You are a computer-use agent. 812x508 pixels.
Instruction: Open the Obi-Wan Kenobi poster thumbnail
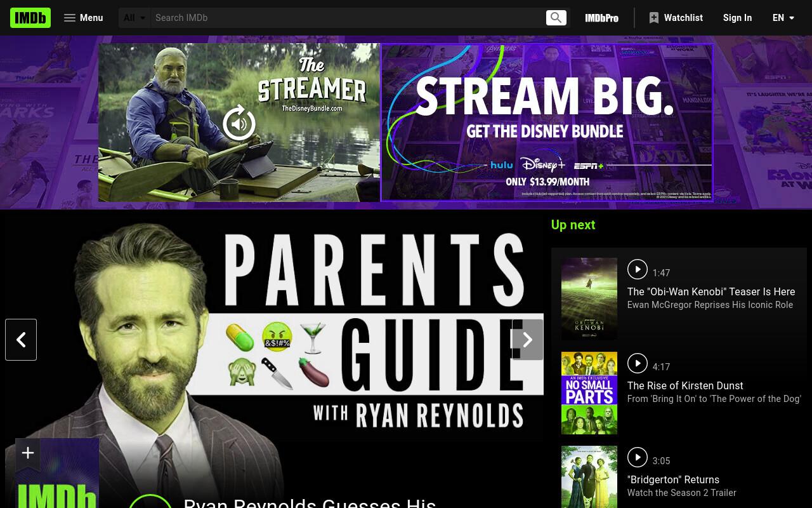(589, 299)
